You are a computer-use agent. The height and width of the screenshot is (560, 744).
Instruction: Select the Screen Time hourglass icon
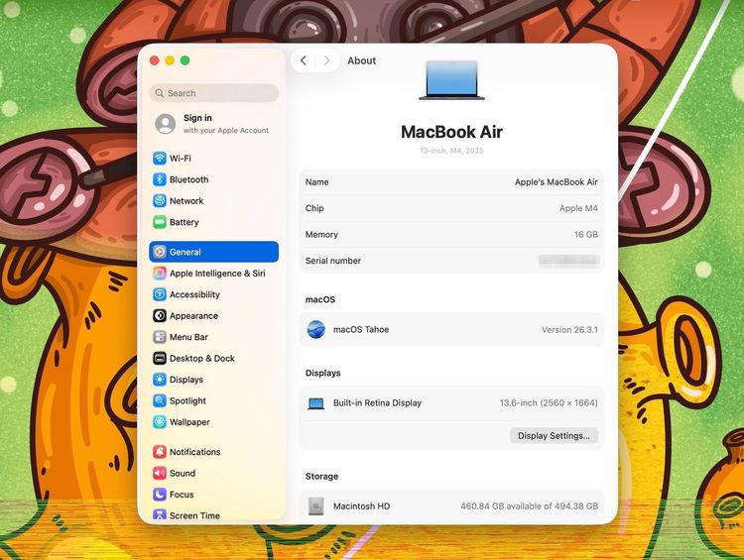tap(160, 515)
